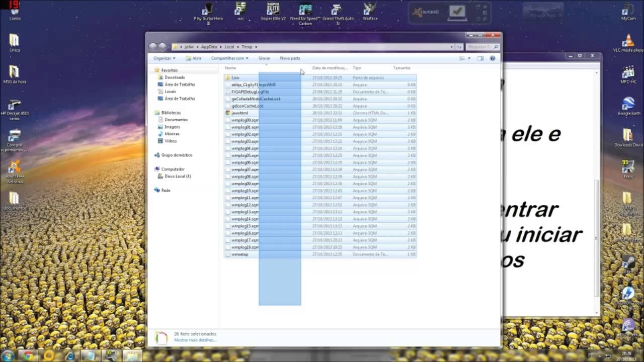Select the wmsetup file
Screen dimensions: 644x362
[240, 254]
